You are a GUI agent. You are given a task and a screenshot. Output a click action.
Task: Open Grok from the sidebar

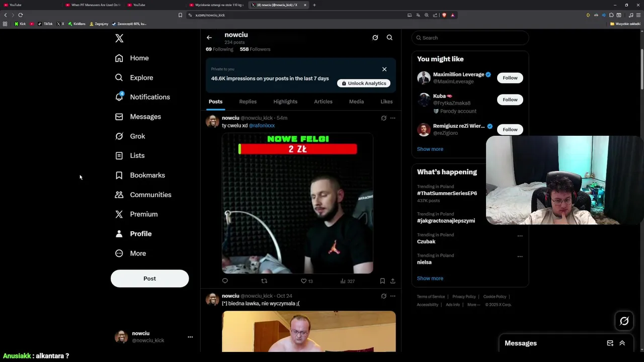130,136
